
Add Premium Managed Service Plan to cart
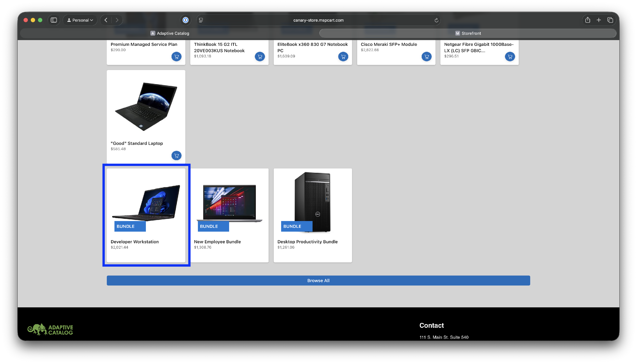(x=176, y=56)
